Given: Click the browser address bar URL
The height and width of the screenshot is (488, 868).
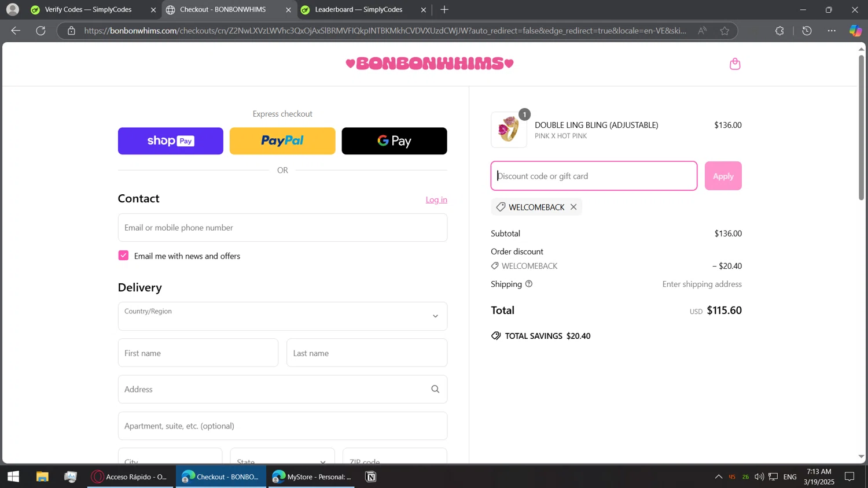Looking at the screenshot, I should click(x=385, y=31).
